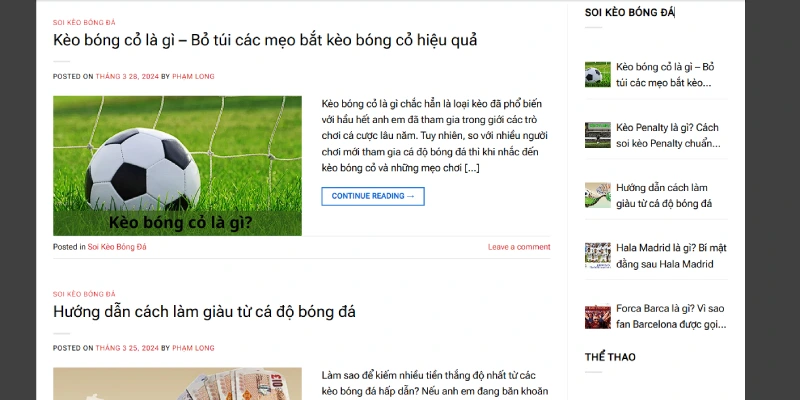This screenshot has height=400, width=800.
Task: Open sidebar link Kèo Penalty là gì
Action: 668,135
